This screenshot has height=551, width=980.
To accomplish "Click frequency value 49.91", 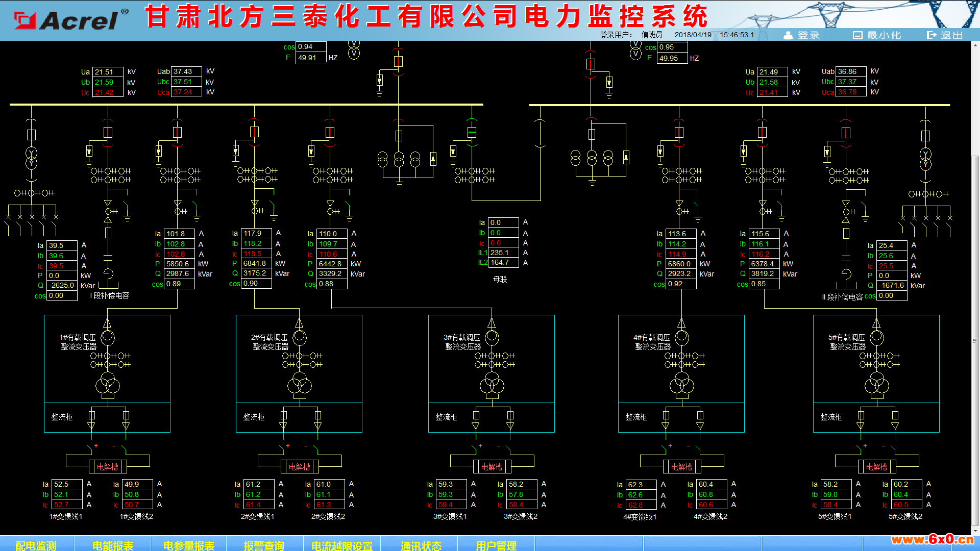I will tap(311, 58).
